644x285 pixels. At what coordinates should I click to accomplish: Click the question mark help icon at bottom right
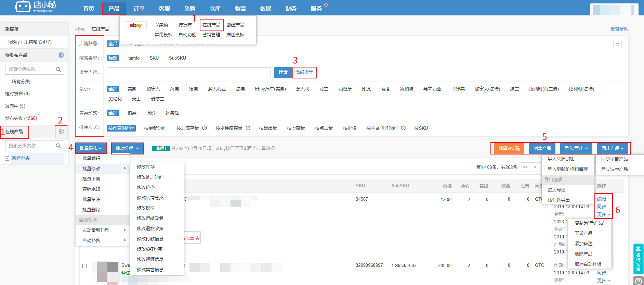638,281
